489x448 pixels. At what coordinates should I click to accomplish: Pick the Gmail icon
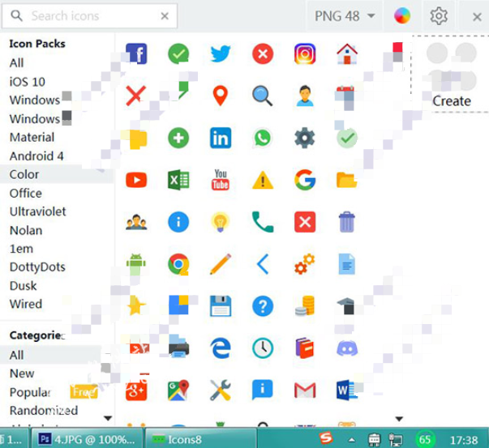pos(305,390)
